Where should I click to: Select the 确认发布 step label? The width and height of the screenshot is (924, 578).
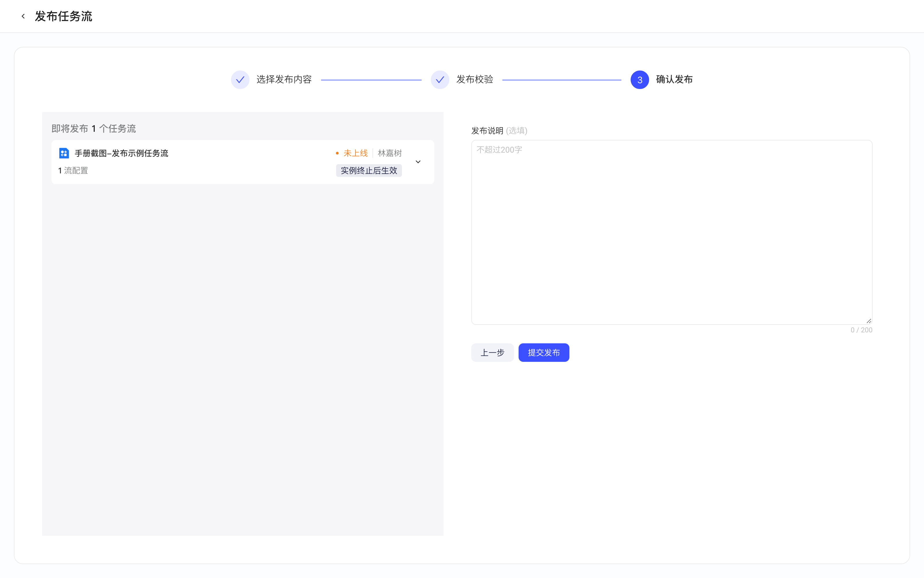[x=674, y=79]
